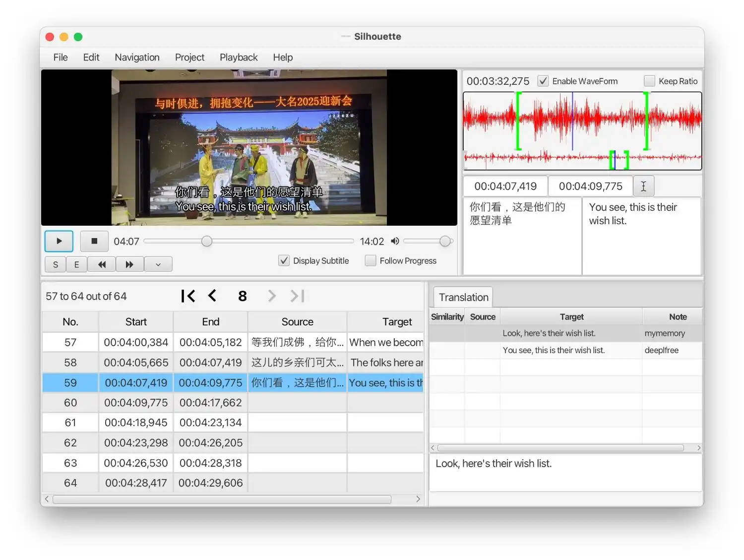Click the English target text box
744x560 pixels.
(641, 236)
